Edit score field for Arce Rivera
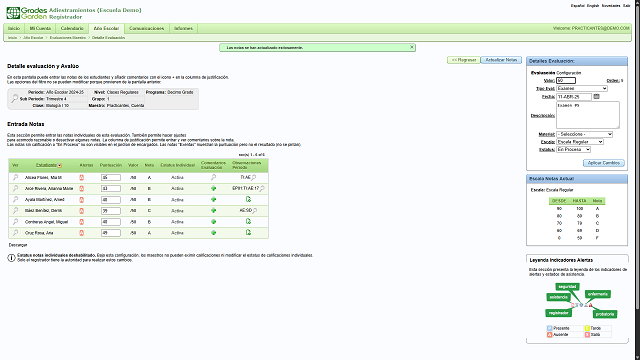This screenshot has width=640, height=360. (x=111, y=189)
